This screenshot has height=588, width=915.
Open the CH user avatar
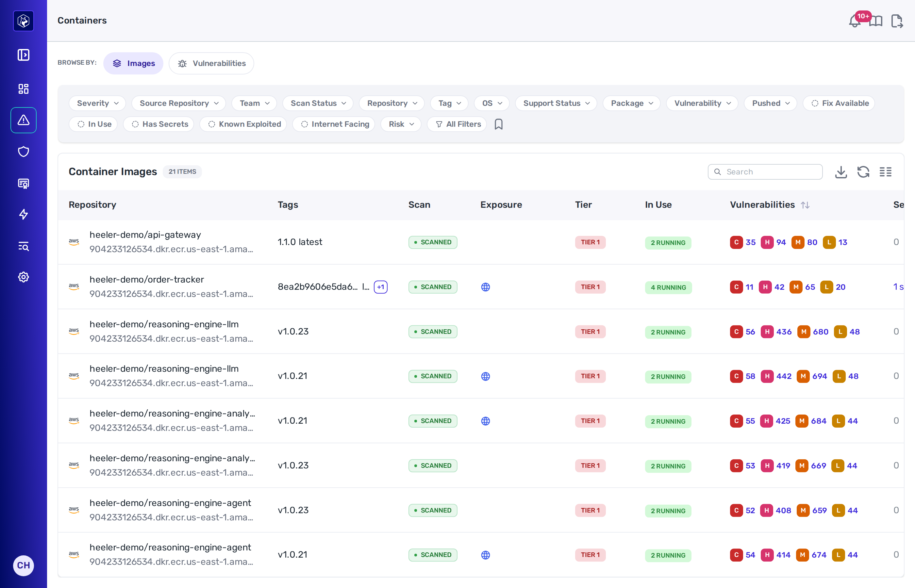[23, 565]
